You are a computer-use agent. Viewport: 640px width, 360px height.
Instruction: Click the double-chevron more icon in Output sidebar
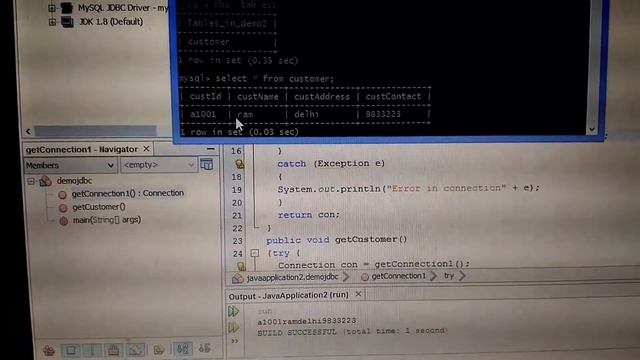(x=235, y=341)
